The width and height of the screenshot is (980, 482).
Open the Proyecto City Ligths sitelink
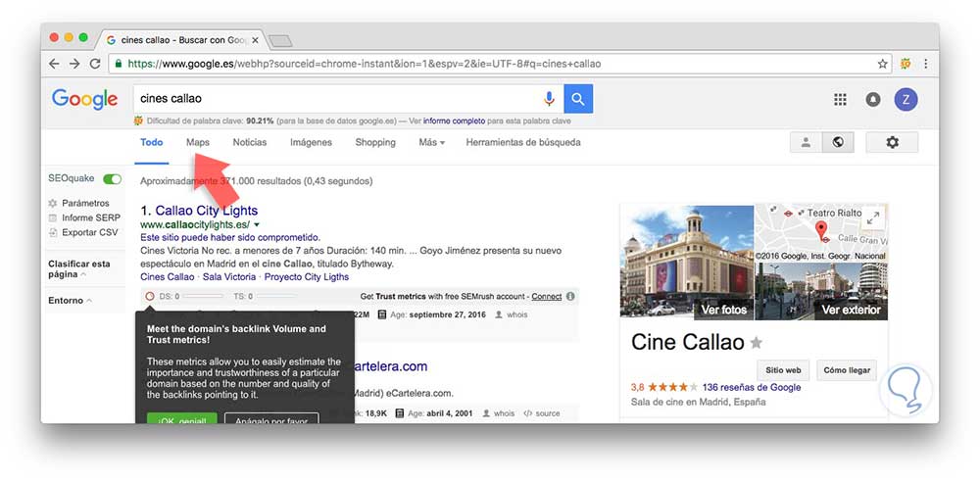[306, 277]
